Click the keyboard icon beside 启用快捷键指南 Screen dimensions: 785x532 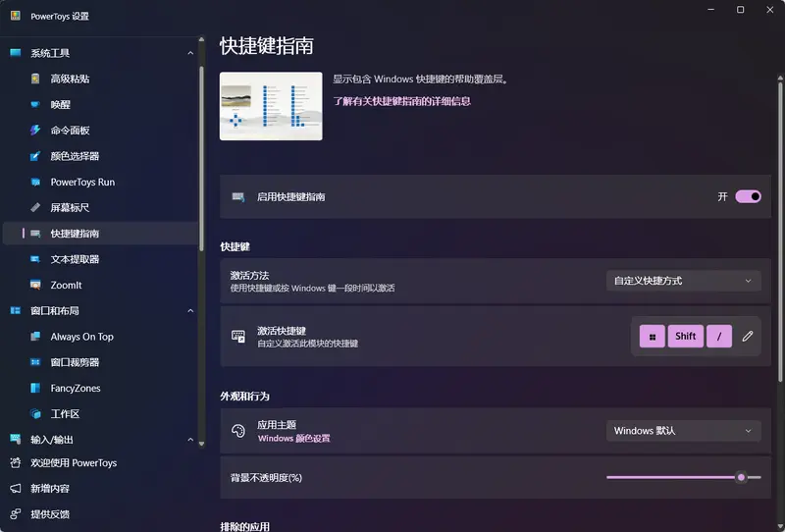pyautogui.click(x=238, y=197)
